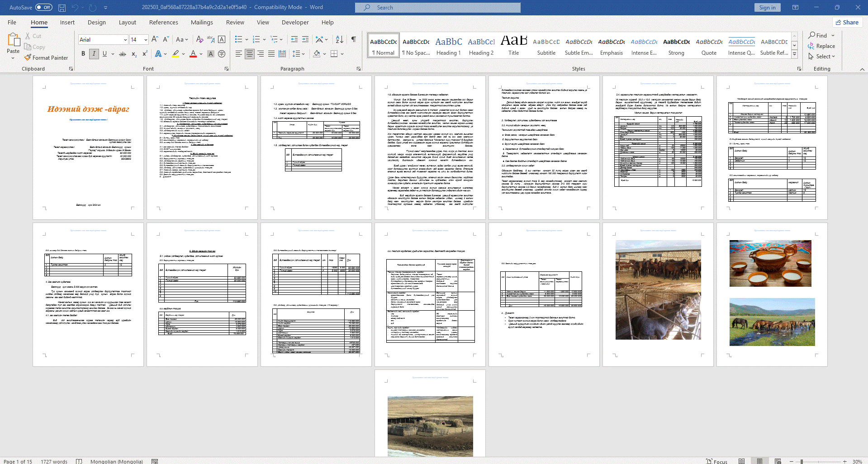The width and height of the screenshot is (868, 464).
Task: Switch to Layout tab
Action: point(128,22)
